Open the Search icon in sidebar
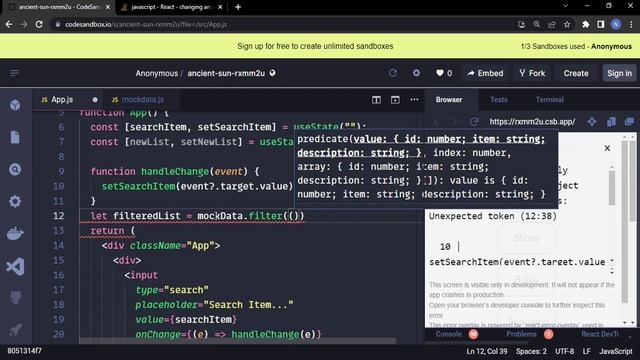The image size is (640, 360). coord(15,169)
